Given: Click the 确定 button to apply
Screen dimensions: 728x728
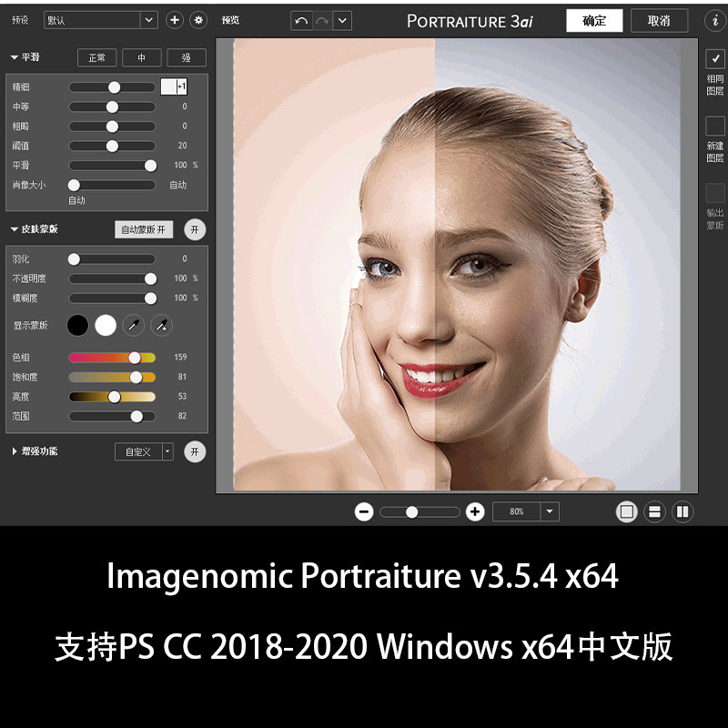Looking at the screenshot, I should point(593,20).
